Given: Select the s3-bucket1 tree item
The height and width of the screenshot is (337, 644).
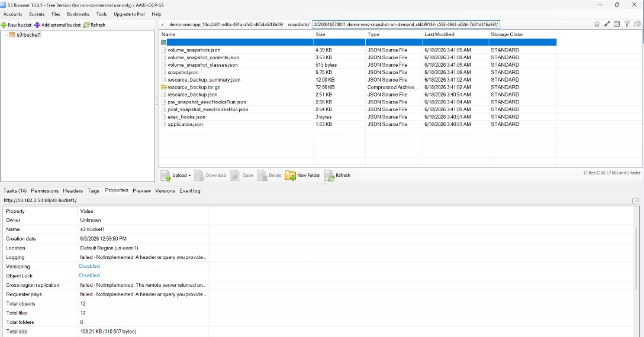Looking at the screenshot, I should [x=29, y=35].
